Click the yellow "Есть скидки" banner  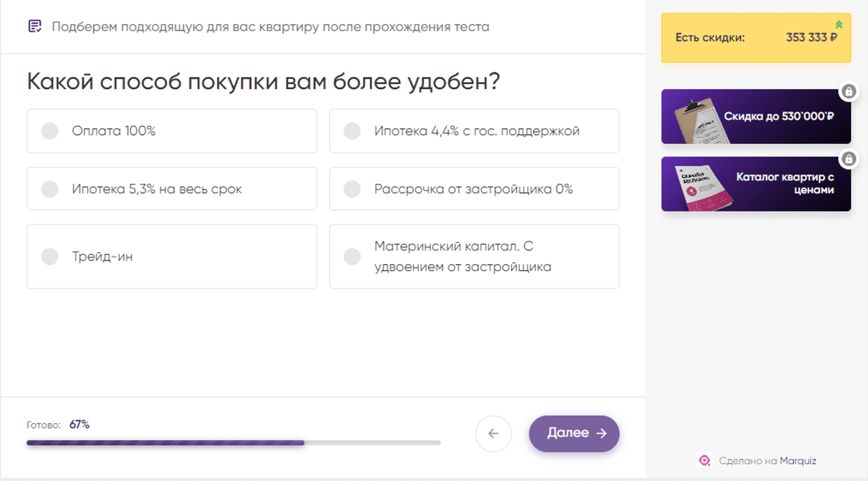[x=756, y=38]
